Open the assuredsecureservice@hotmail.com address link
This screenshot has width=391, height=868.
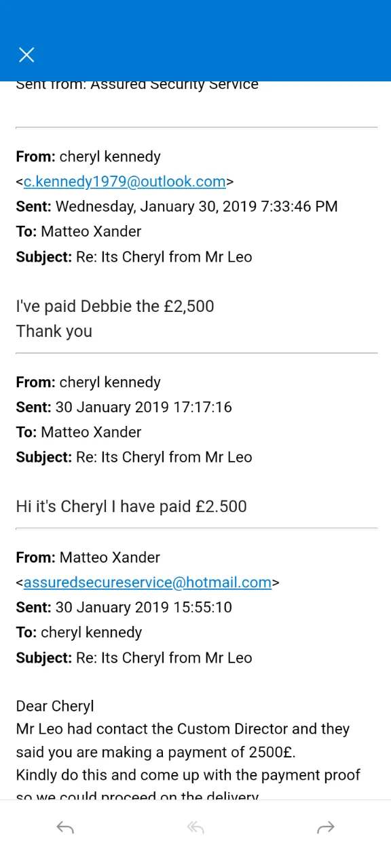tap(147, 583)
